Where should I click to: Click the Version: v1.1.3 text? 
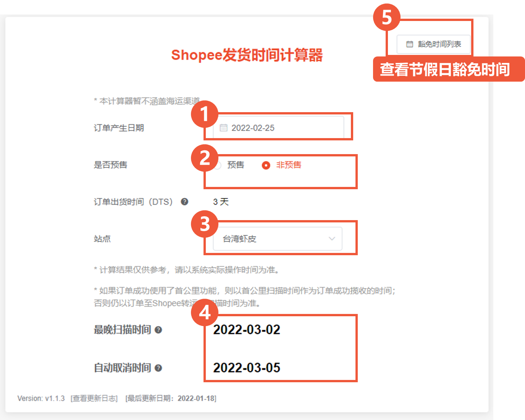pos(41,398)
